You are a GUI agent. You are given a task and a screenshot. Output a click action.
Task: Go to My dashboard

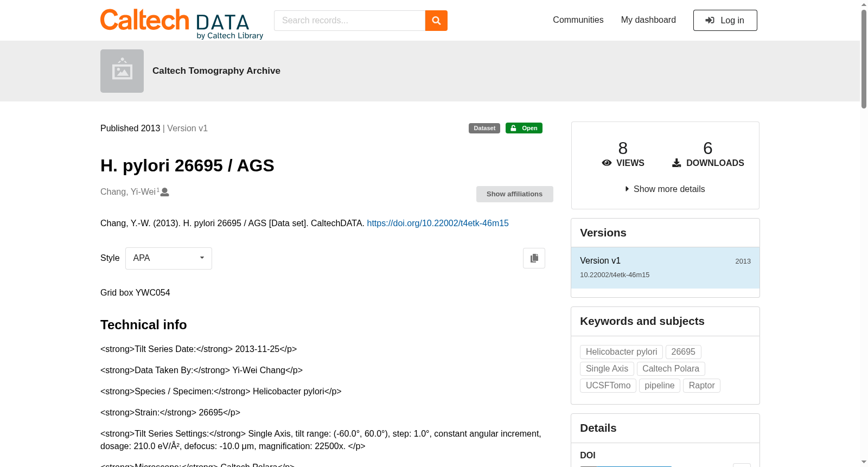coord(648,20)
